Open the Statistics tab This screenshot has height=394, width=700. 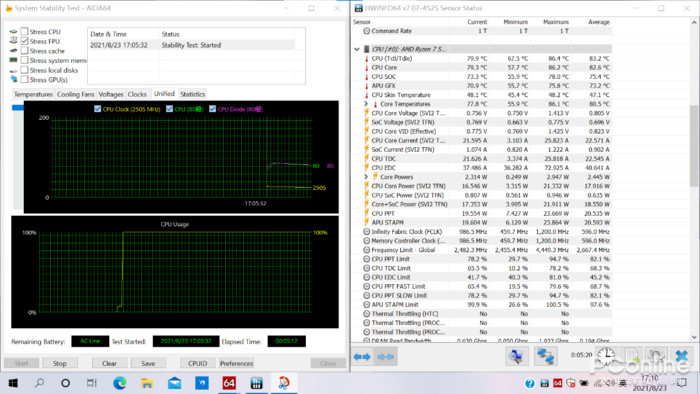click(x=192, y=94)
